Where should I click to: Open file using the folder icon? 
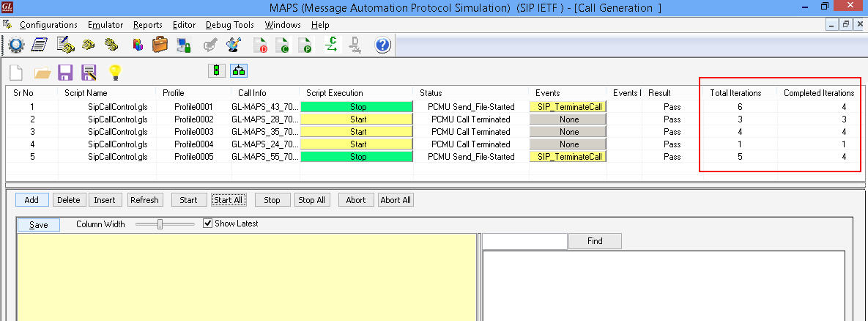pos(42,73)
